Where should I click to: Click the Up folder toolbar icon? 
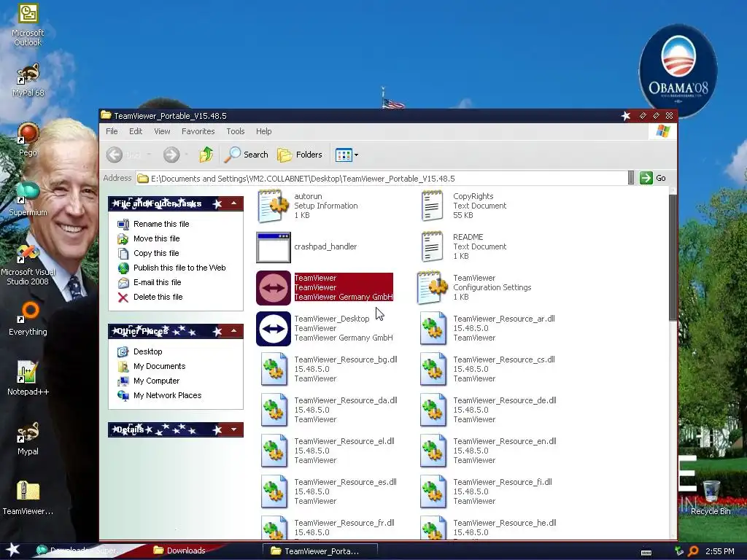[206, 155]
